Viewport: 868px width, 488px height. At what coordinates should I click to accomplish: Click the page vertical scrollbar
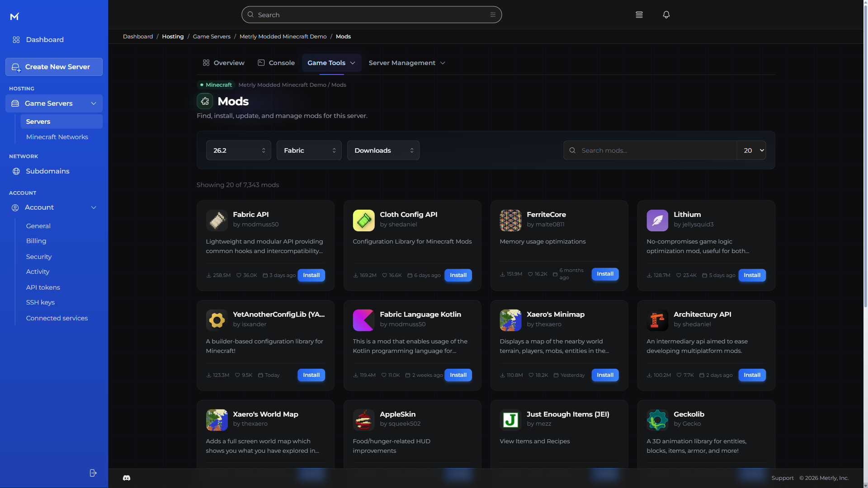(x=865, y=156)
